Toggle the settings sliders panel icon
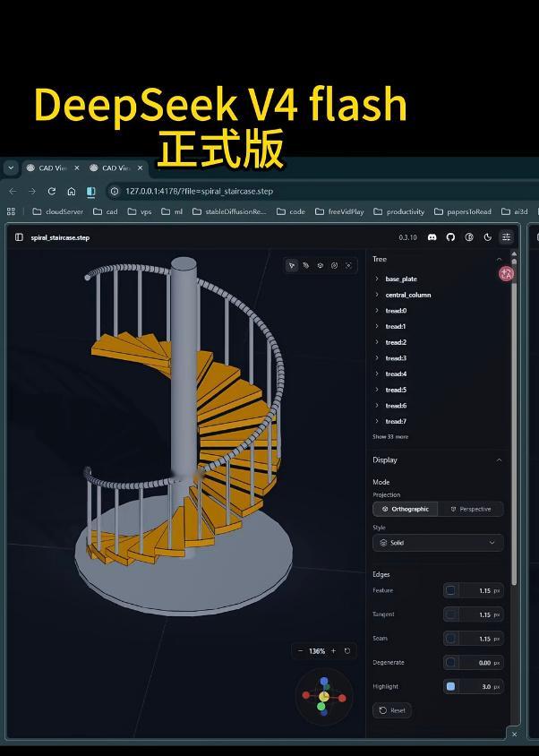Image resolution: width=539 pixels, height=756 pixels. 506,236
